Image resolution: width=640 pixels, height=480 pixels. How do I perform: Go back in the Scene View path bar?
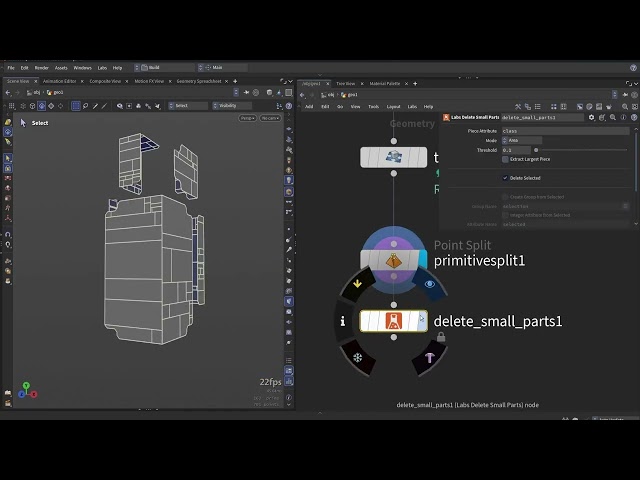tap(8, 93)
